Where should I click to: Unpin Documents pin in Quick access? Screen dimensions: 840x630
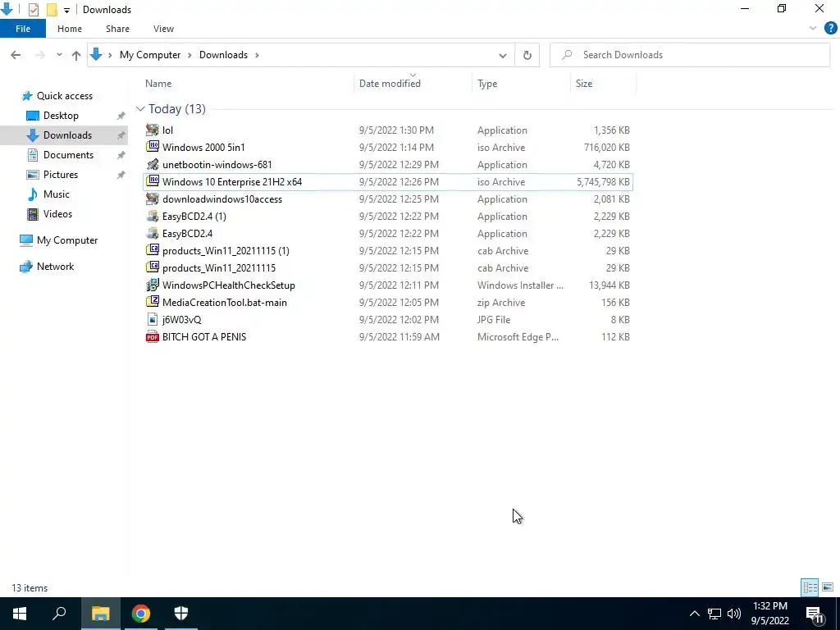click(121, 155)
